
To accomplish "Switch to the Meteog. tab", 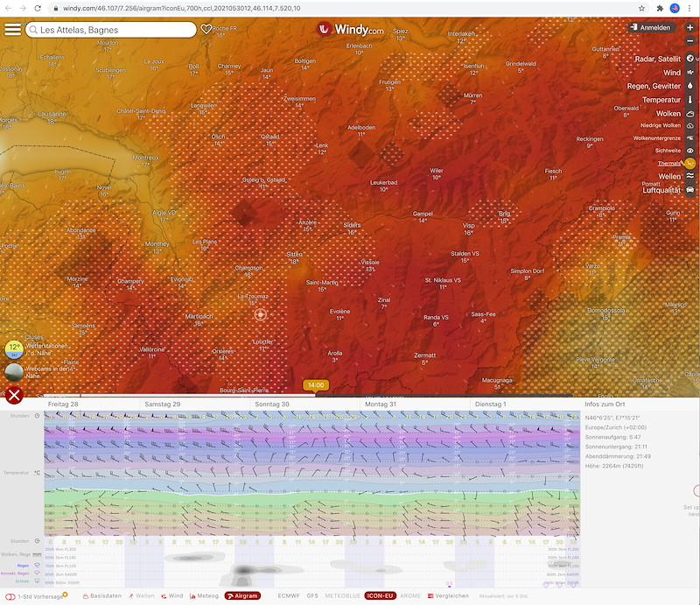I will pos(205,596).
